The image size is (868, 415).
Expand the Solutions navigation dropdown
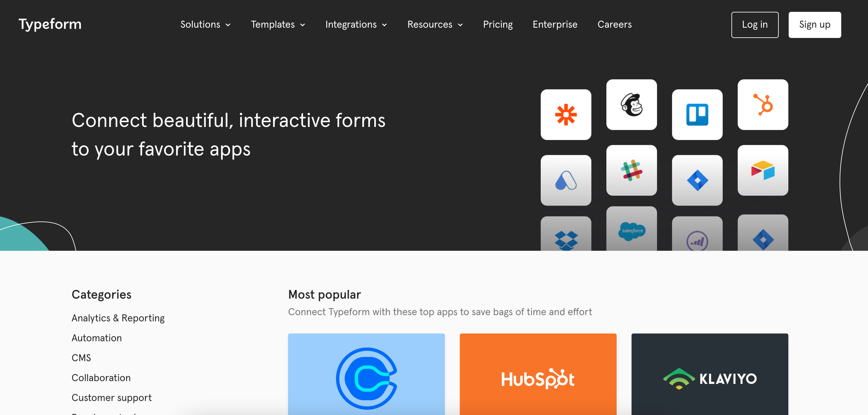pyautogui.click(x=205, y=24)
